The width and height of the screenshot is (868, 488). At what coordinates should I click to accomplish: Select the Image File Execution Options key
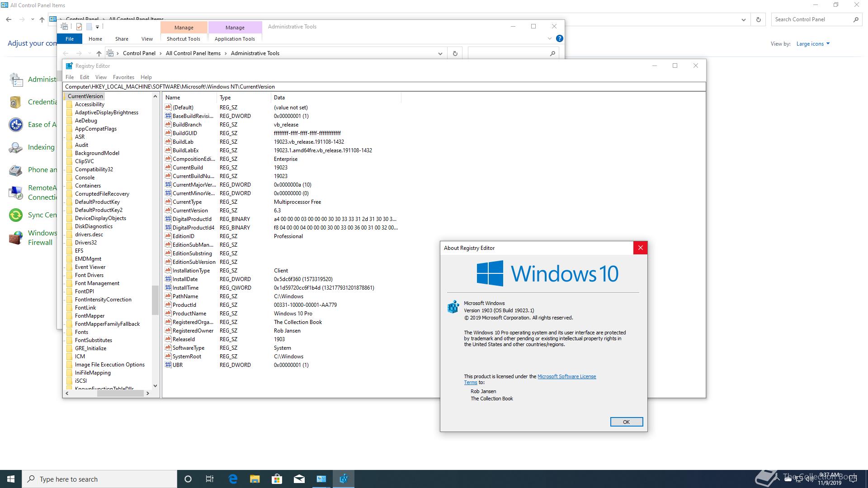(110, 365)
